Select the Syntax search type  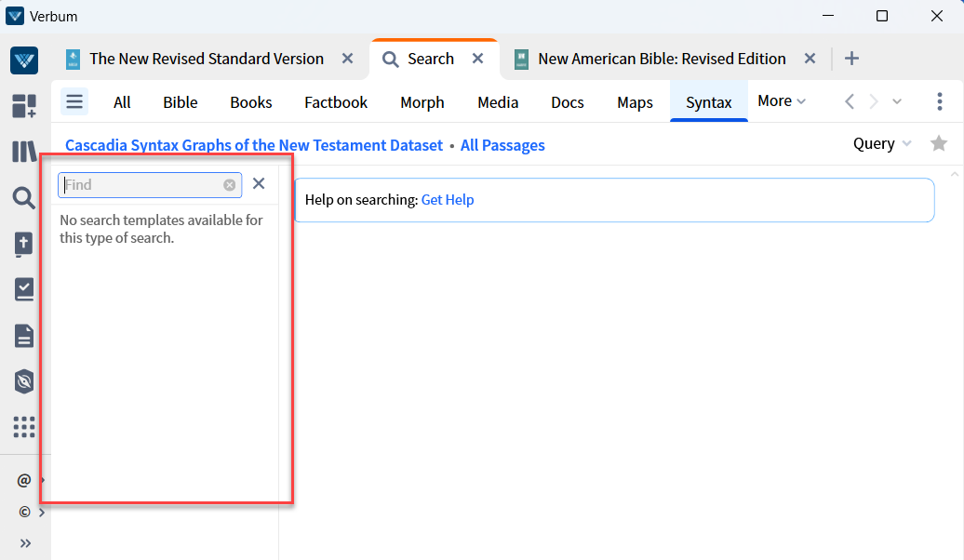[x=709, y=102]
